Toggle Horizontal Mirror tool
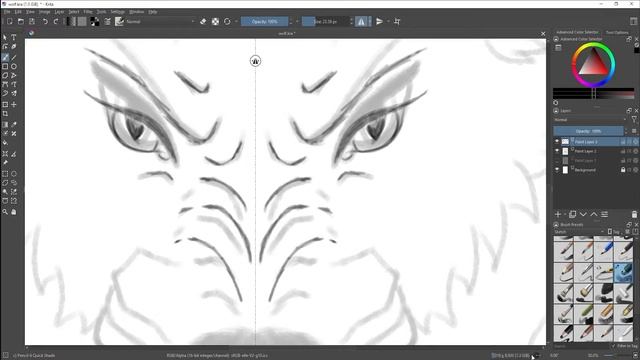The image size is (640, 360). 361,22
